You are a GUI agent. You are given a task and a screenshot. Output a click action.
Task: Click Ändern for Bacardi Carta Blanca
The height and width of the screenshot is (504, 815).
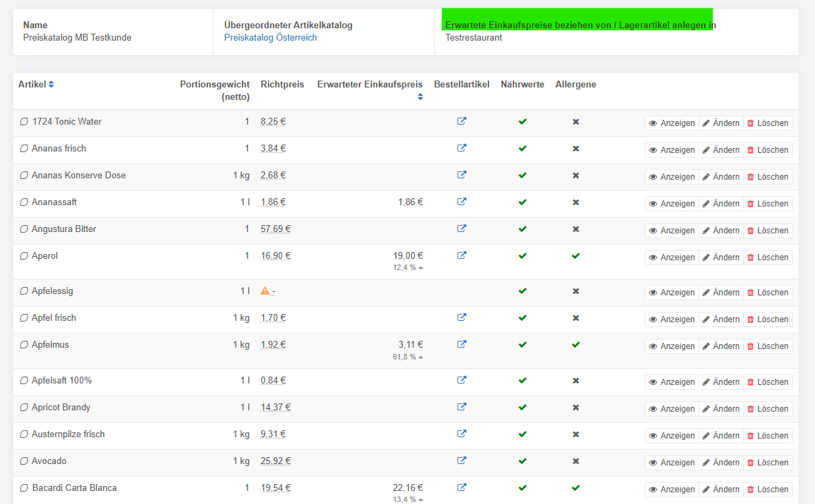point(721,490)
